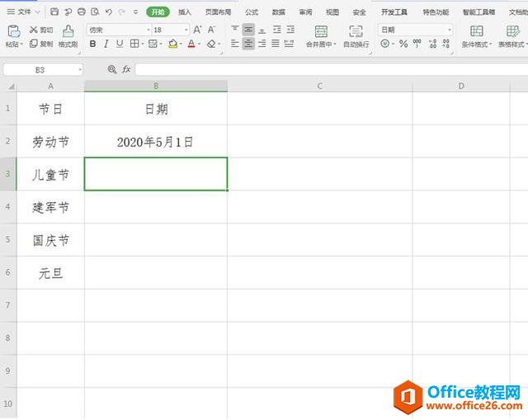
Task: Cut selection with the scissors 剪切 button
Action: [41, 30]
